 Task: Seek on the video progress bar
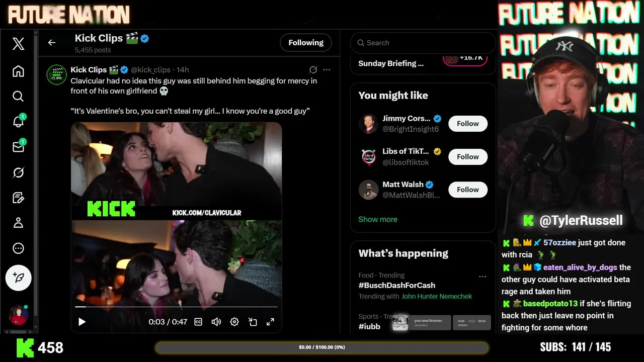(x=176, y=306)
